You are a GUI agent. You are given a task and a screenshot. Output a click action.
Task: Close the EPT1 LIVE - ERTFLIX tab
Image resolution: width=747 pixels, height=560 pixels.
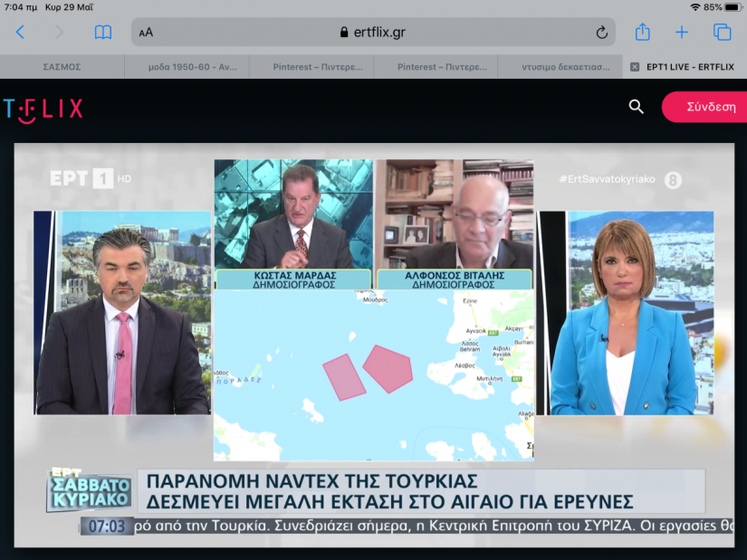(634, 66)
